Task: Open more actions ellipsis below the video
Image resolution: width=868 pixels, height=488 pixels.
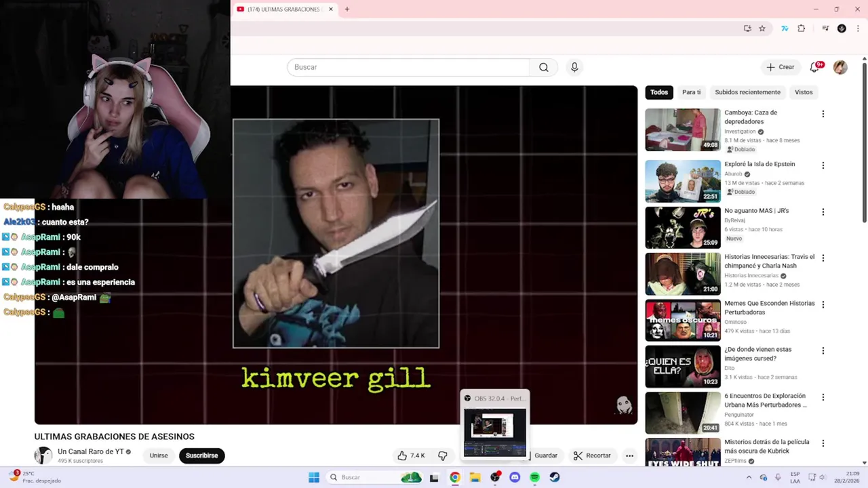Action: (x=629, y=455)
